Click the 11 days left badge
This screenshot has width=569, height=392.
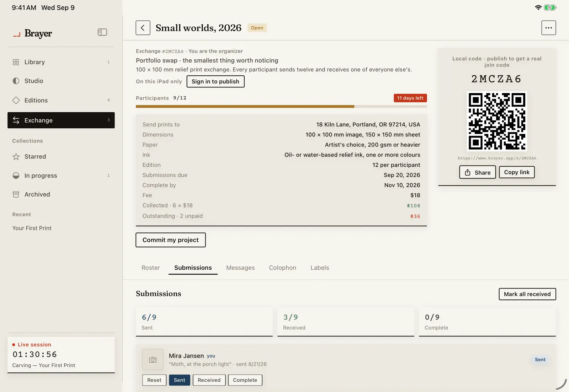click(x=410, y=98)
